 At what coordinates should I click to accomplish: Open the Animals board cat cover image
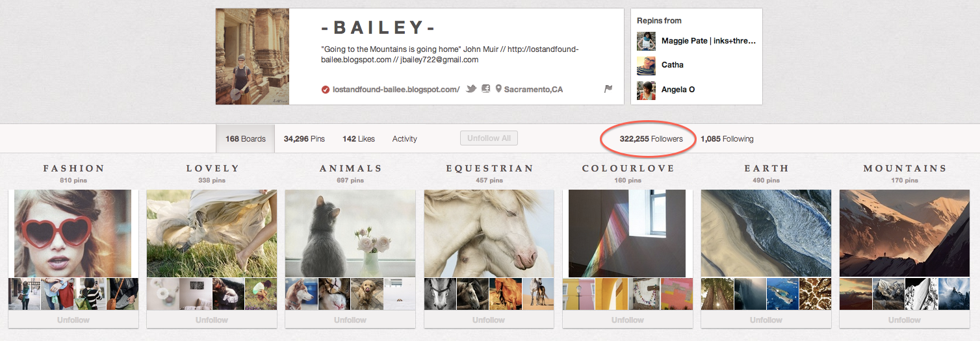[350, 233]
